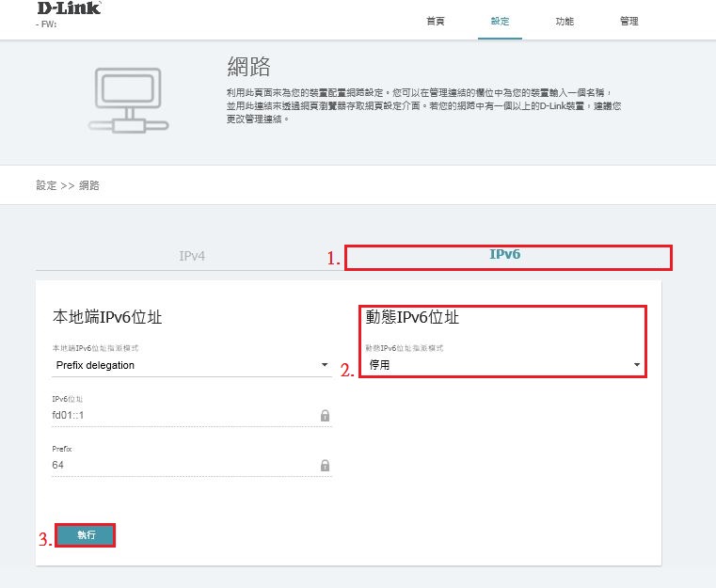716x588 pixels.
Task: Open the 管理 menu
Action: pyautogui.click(x=628, y=21)
